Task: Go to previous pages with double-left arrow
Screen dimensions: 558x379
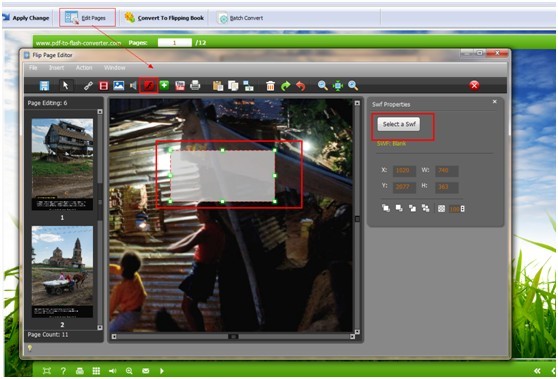Action: pyautogui.click(x=537, y=371)
